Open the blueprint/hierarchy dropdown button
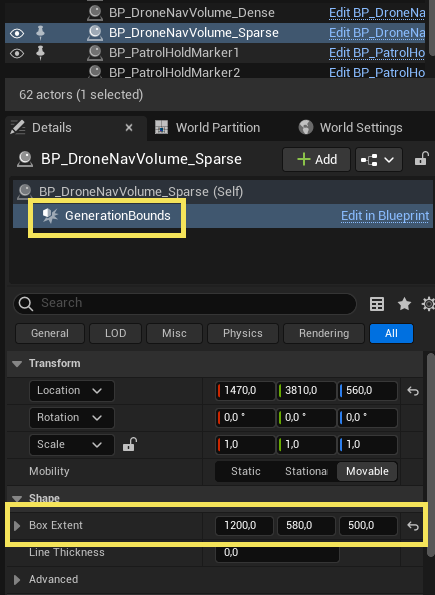435x595 pixels. click(378, 160)
